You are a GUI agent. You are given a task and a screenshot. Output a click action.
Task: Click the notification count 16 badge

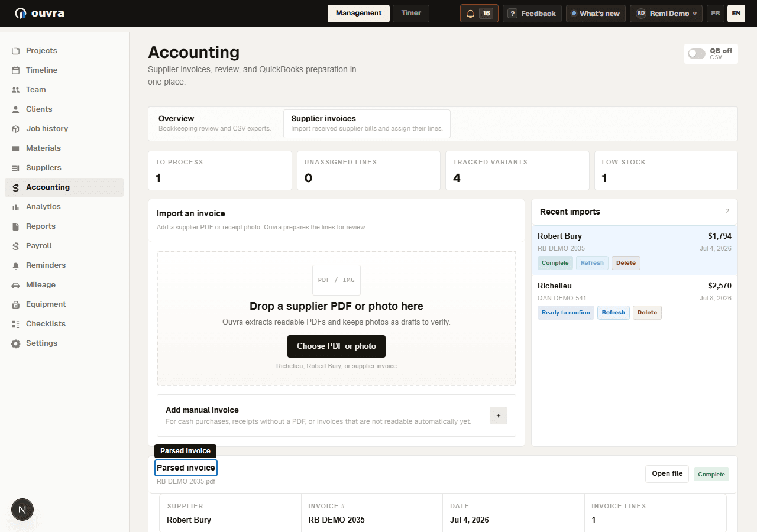point(486,14)
